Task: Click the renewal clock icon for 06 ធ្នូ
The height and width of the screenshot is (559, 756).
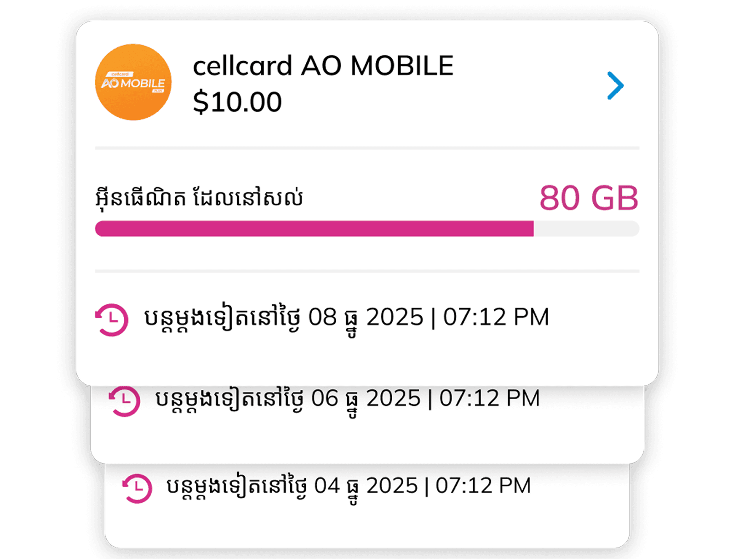Action: [124, 401]
